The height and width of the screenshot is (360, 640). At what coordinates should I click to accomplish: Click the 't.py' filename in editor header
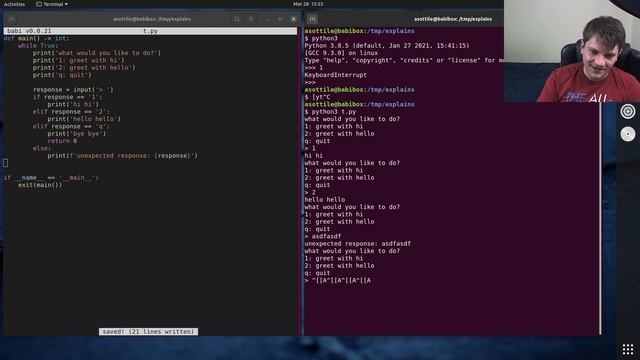click(x=150, y=31)
